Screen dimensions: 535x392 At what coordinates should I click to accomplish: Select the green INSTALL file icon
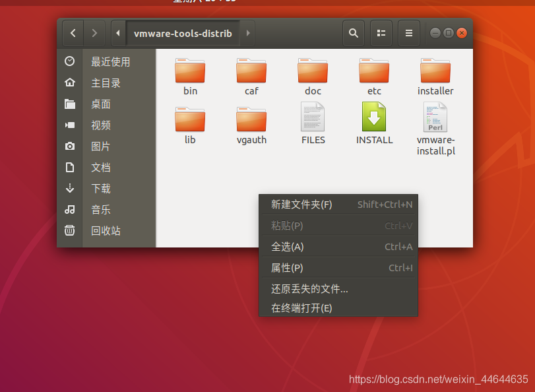374,117
